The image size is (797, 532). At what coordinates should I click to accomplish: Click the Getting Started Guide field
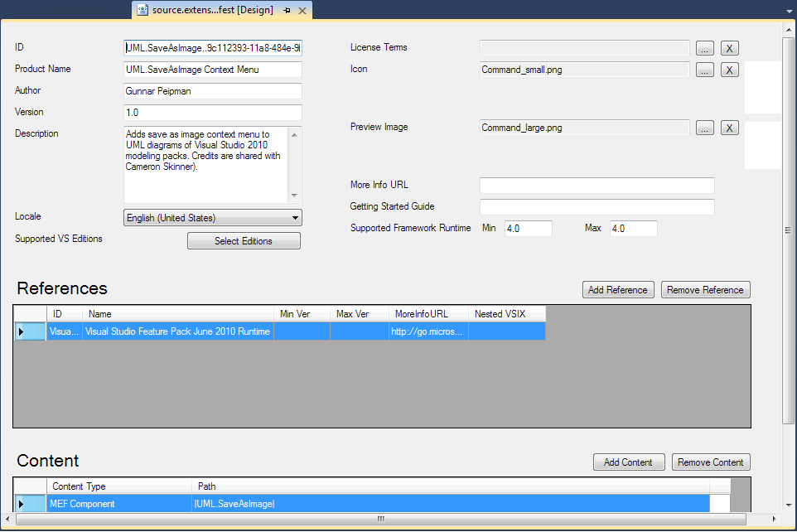pos(597,207)
